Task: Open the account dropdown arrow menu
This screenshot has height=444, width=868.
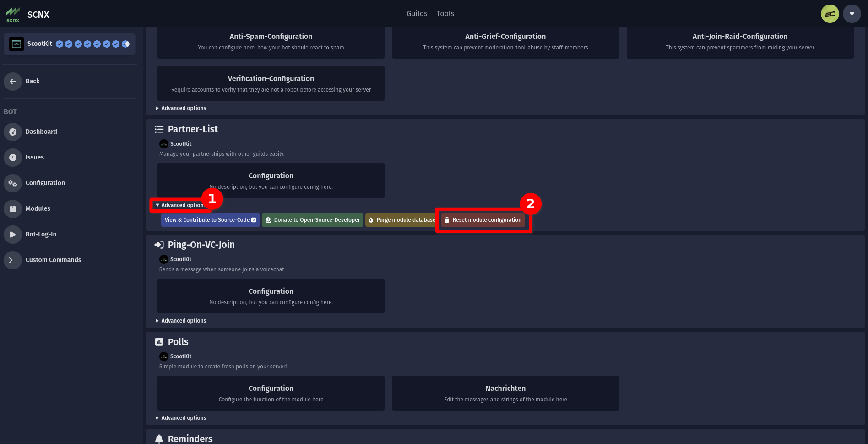Action: [x=852, y=14]
